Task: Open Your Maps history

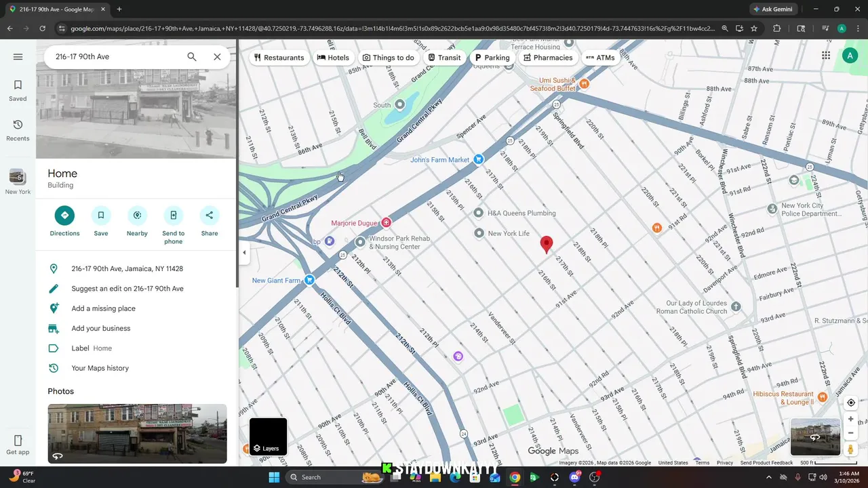Action: 136,368
